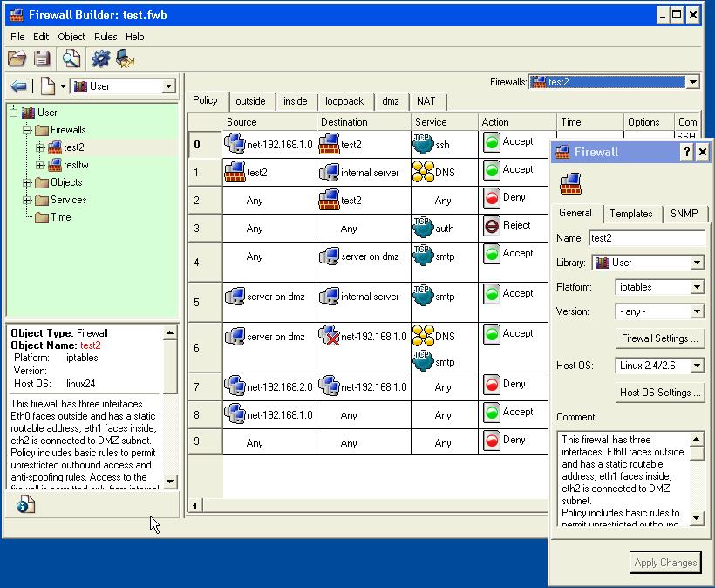Viewport: 715px width, 588px height.
Task: Expand the Objects folder in the tree
Action: 27,182
